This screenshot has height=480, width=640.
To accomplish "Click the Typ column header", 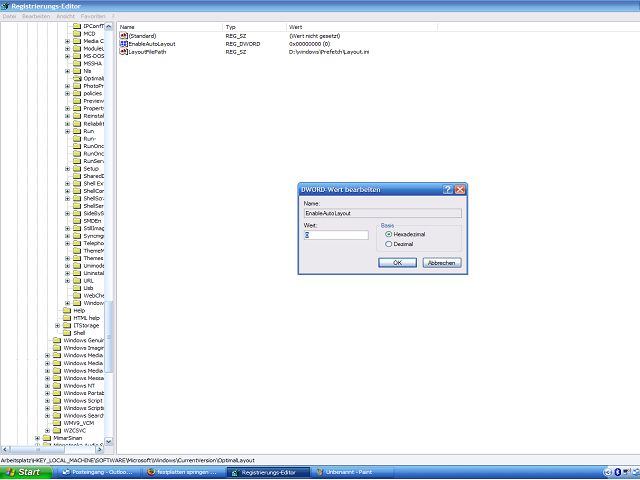I will [254, 27].
